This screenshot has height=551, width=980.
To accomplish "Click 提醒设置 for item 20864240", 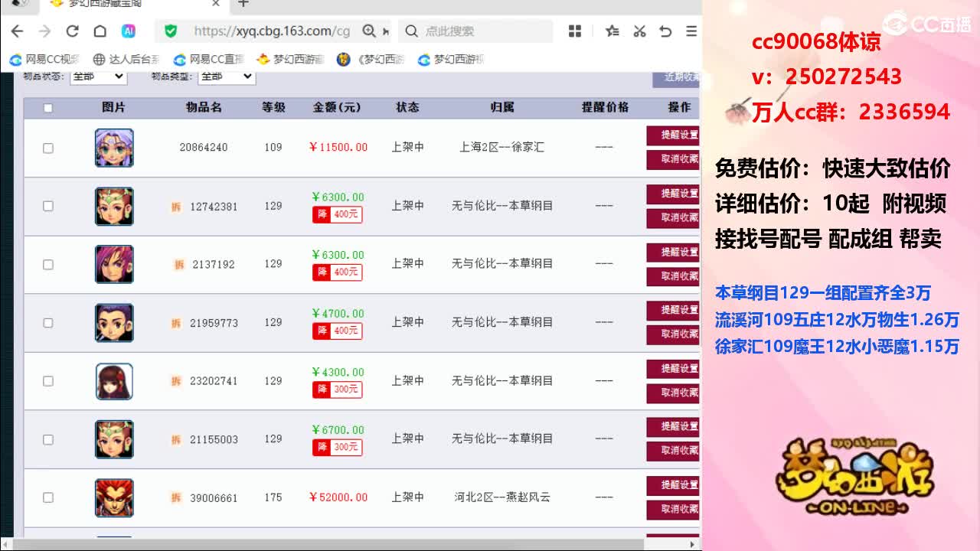I will coord(674,135).
